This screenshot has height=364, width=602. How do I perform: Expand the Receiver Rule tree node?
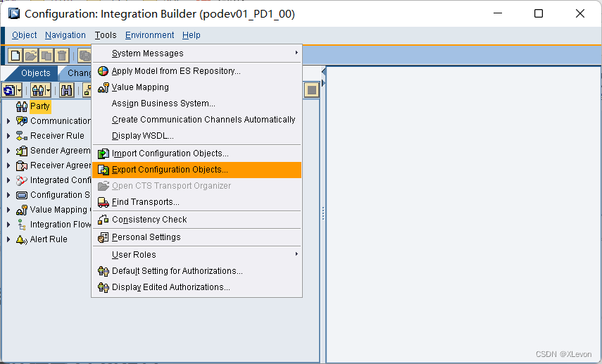[x=8, y=136]
